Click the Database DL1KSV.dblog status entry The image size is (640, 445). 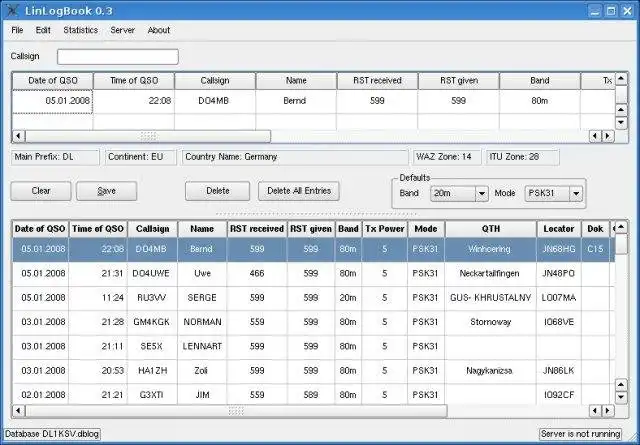(52, 434)
